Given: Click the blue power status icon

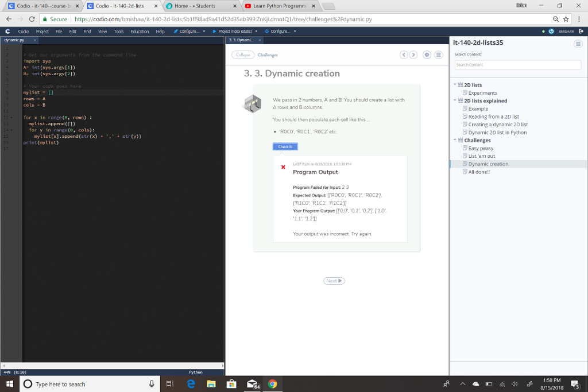Looking at the screenshot, I should pos(551,32).
